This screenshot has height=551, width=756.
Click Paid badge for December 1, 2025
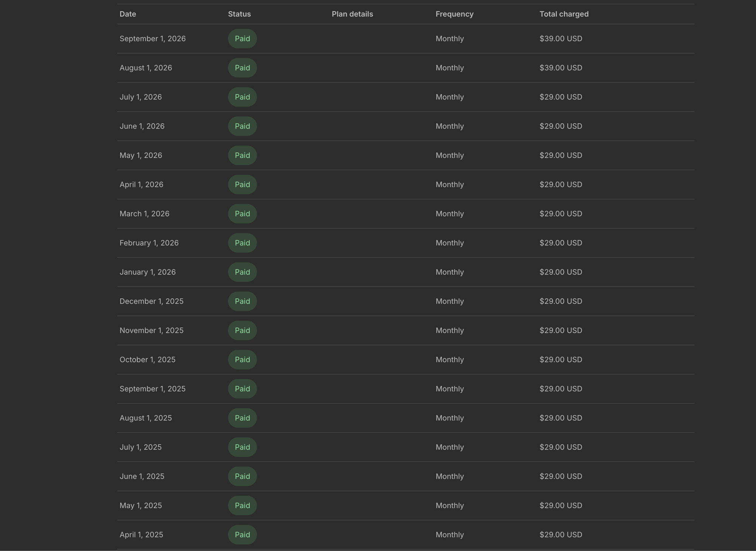(x=242, y=301)
